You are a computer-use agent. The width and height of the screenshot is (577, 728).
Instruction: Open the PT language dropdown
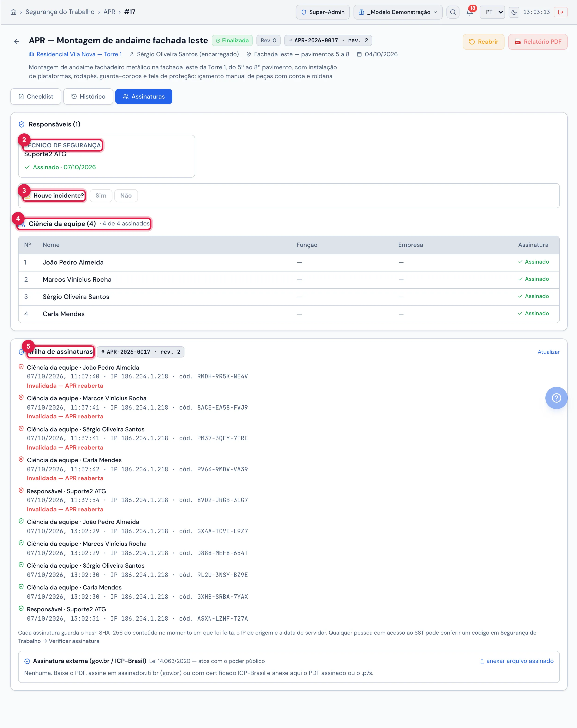tap(492, 12)
